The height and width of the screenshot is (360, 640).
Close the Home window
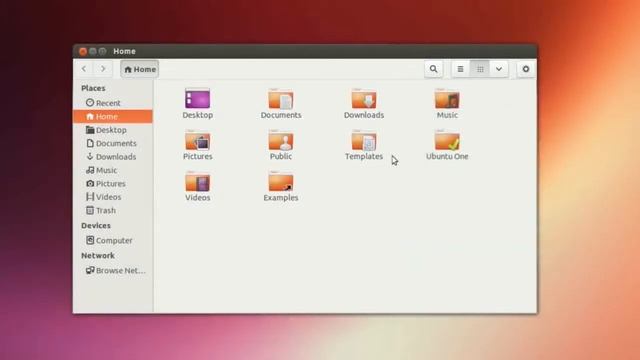(83, 51)
